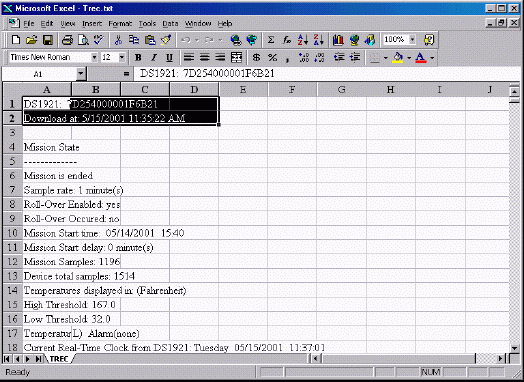Toggle Italic formatting
The image size is (524, 382).
click(x=153, y=57)
